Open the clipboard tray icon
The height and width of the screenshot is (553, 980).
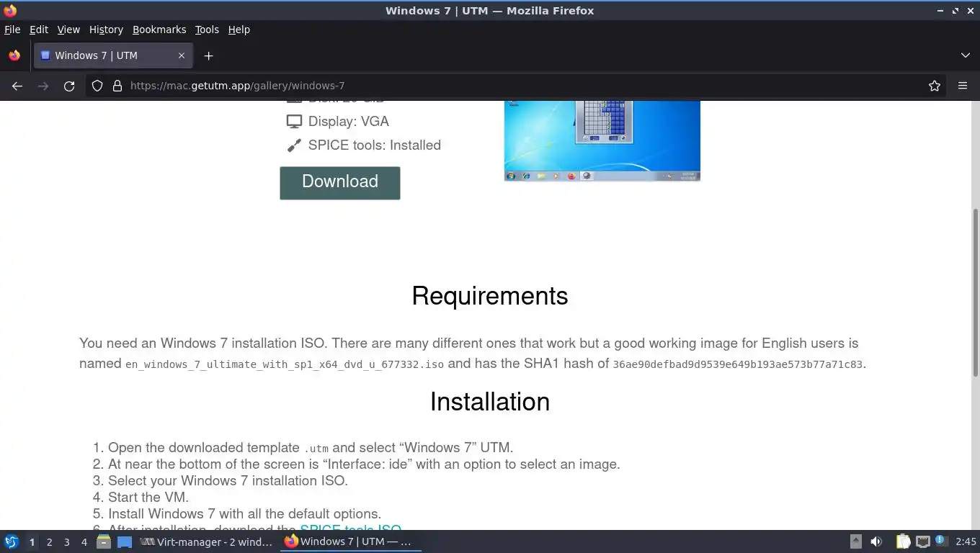(903, 541)
